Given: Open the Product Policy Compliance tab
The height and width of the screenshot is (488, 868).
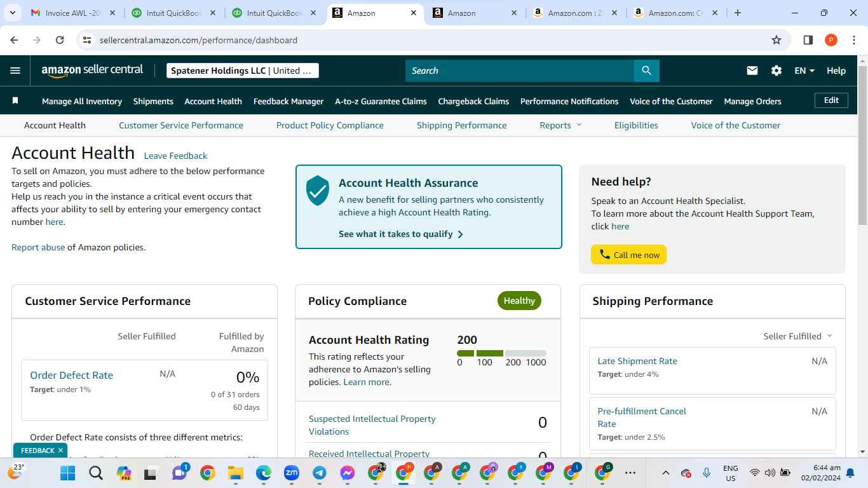Looking at the screenshot, I should click(x=330, y=125).
